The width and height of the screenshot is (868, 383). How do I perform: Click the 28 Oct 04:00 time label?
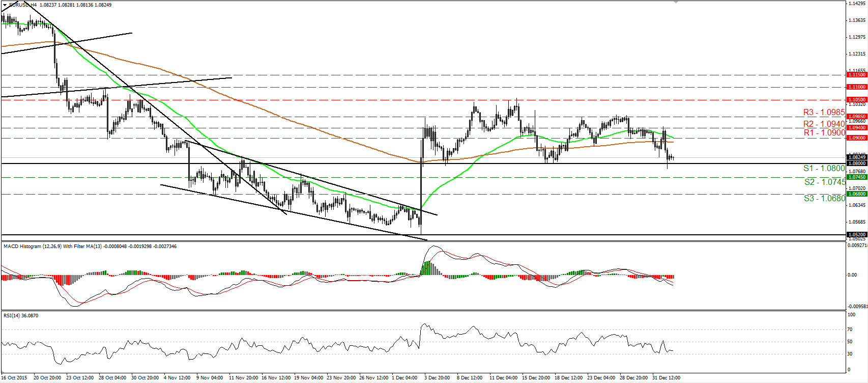[x=112, y=378]
